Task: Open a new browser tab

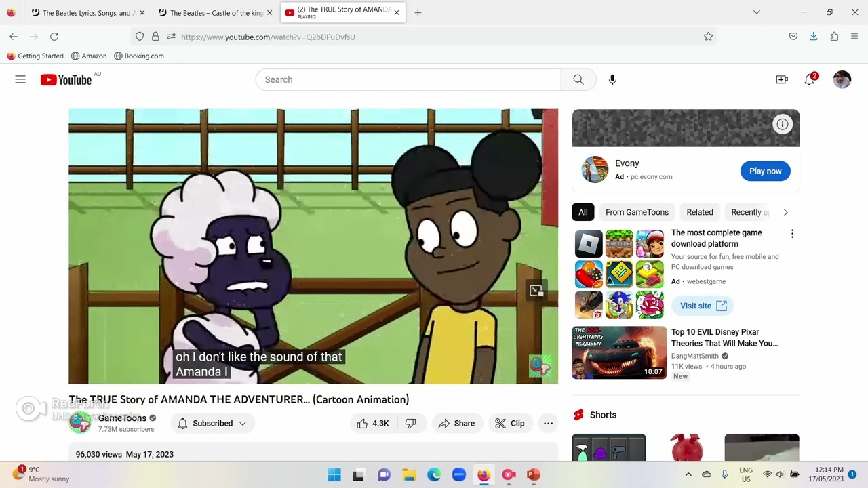Action: tap(418, 12)
